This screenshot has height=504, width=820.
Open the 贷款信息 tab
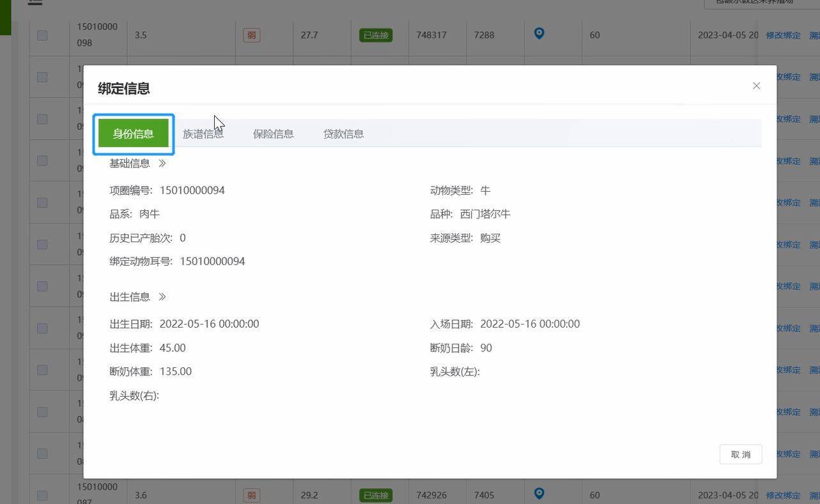[344, 134]
